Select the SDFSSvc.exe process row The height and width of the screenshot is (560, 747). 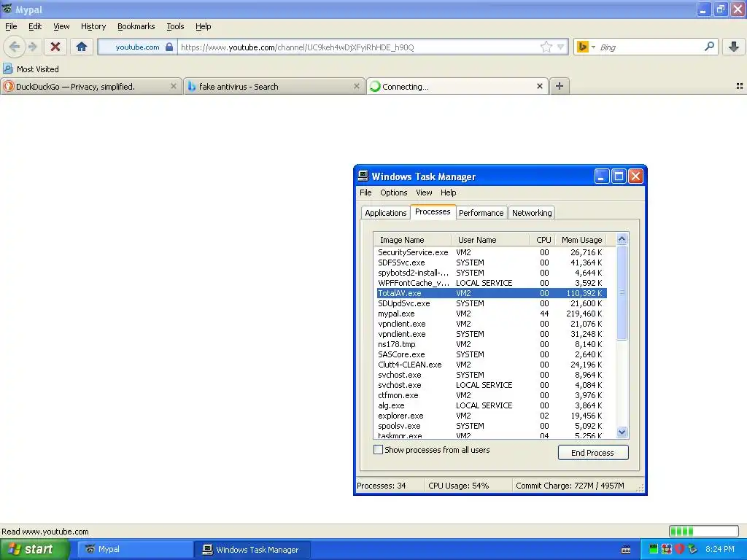pos(492,262)
